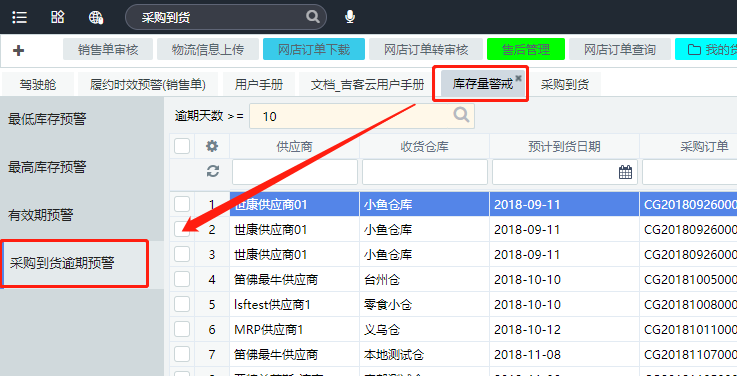Switch to the 文档_吉客云用户手册 tab
This screenshot has width=737, height=376.
368,85
